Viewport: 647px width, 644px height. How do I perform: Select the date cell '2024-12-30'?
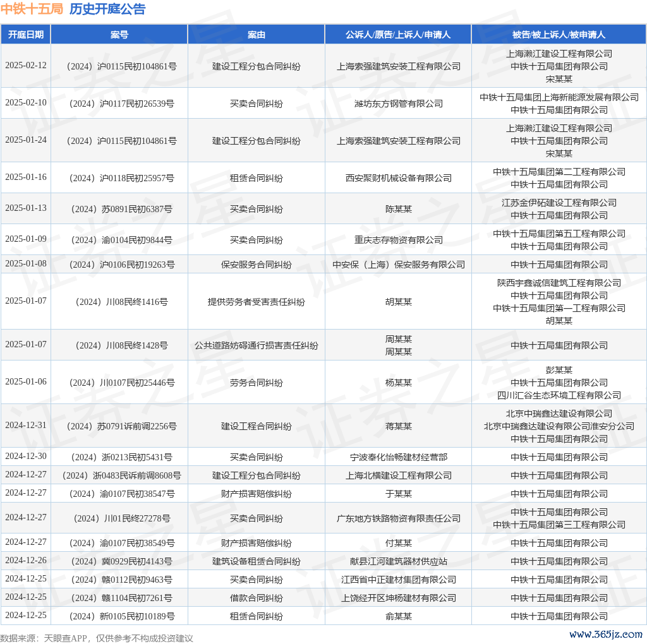(x=25, y=456)
